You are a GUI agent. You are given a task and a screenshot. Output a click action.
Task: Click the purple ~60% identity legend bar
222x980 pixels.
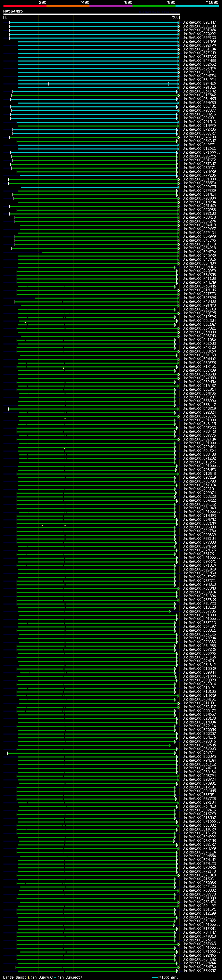click(x=111, y=6)
